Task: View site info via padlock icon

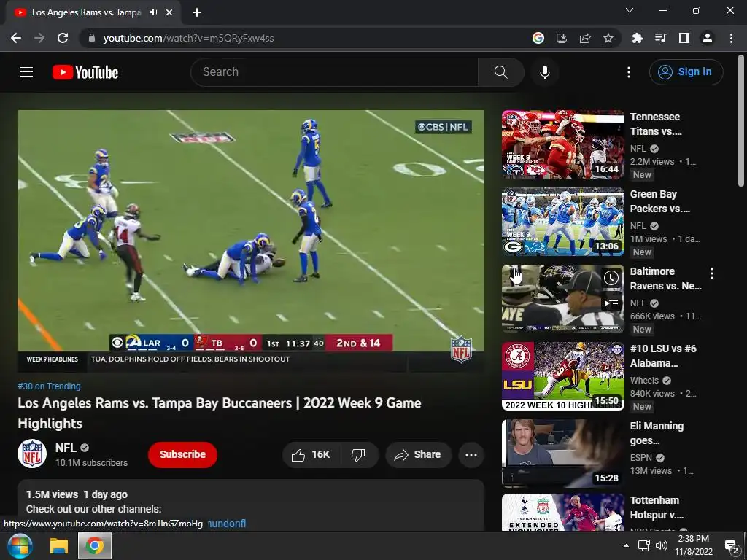Action: (x=92, y=38)
